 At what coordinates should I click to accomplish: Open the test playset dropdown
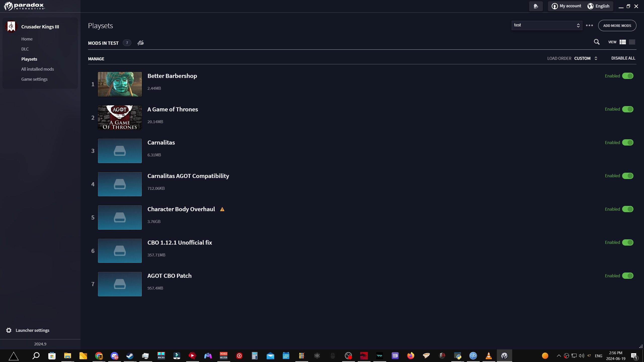point(546,25)
